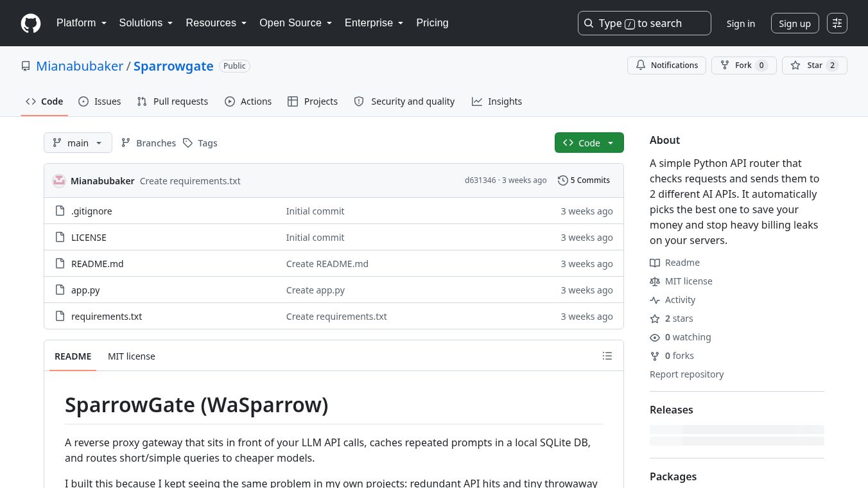Image resolution: width=868 pixels, height=488 pixels.
Task: Open the .gitignore file
Action: pos(92,211)
